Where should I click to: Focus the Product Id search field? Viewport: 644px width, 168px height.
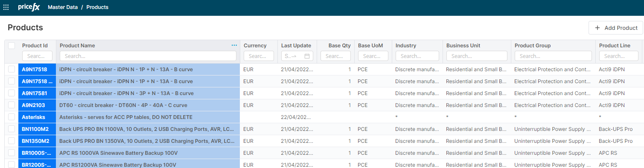[37, 56]
